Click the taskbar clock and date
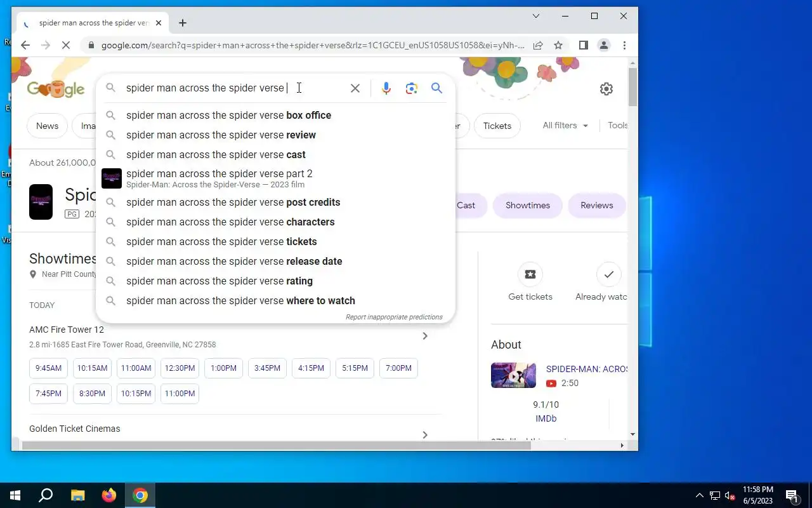The height and width of the screenshot is (508, 812). click(x=758, y=495)
